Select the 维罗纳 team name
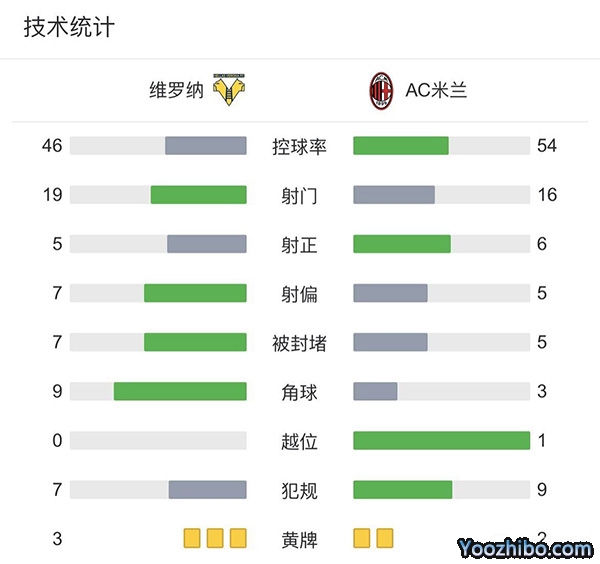This screenshot has height=564, width=600. (x=176, y=91)
